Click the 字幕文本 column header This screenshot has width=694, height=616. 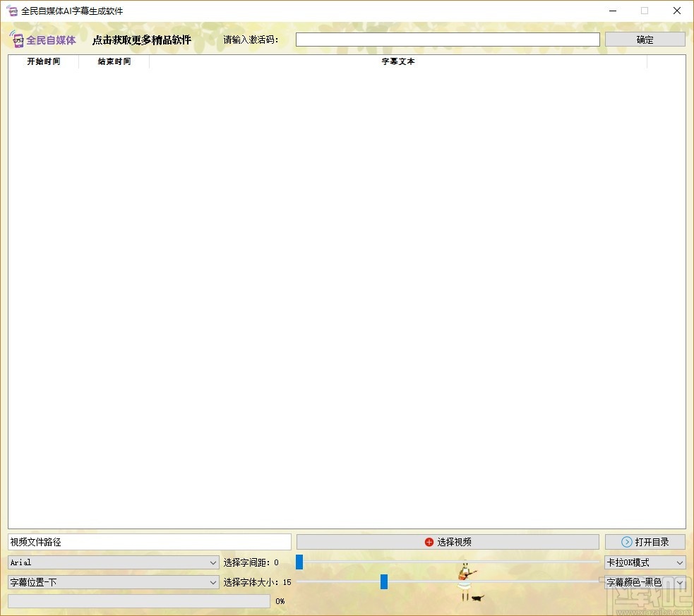tap(397, 61)
